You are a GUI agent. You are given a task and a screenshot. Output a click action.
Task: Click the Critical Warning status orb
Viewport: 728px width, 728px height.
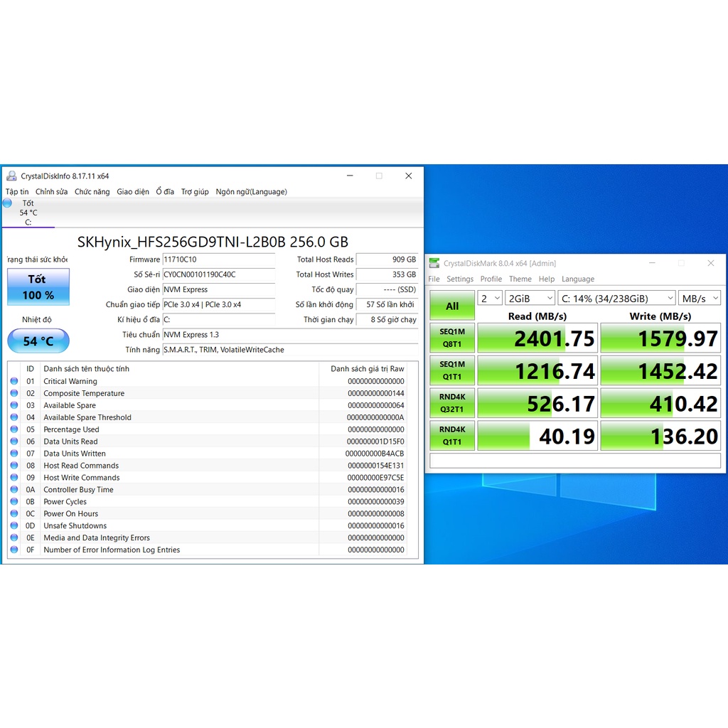click(14, 382)
